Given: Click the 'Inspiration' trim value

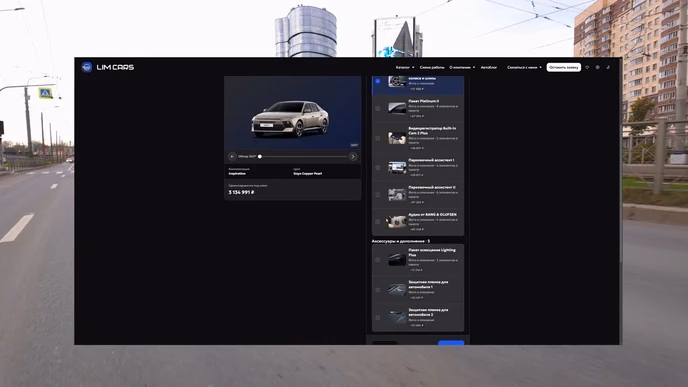Looking at the screenshot, I should tap(237, 174).
